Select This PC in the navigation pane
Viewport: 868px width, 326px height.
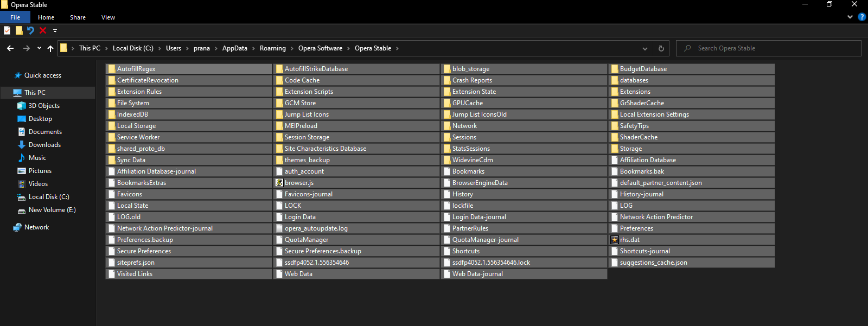35,93
